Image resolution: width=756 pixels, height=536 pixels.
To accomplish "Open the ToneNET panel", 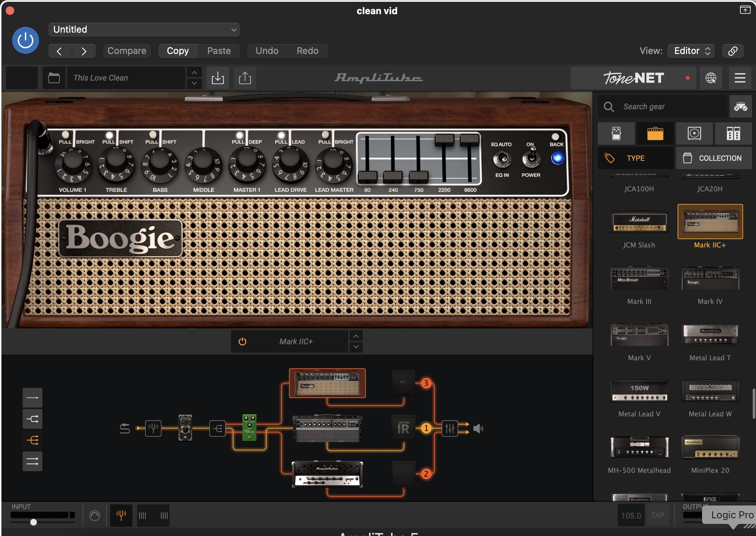I will (634, 78).
